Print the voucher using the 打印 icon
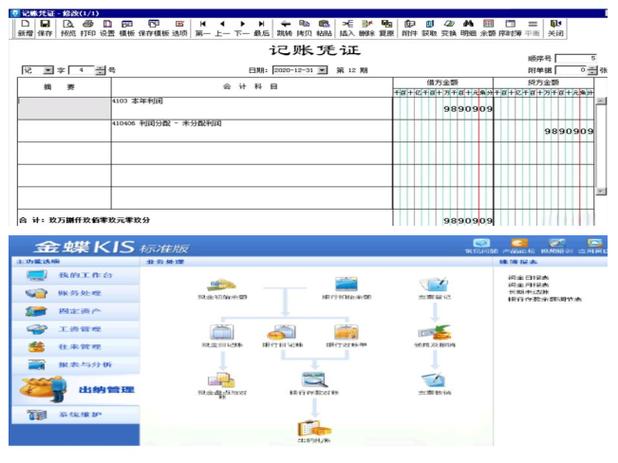This screenshot has width=618, height=463. (x=88, y=28)
